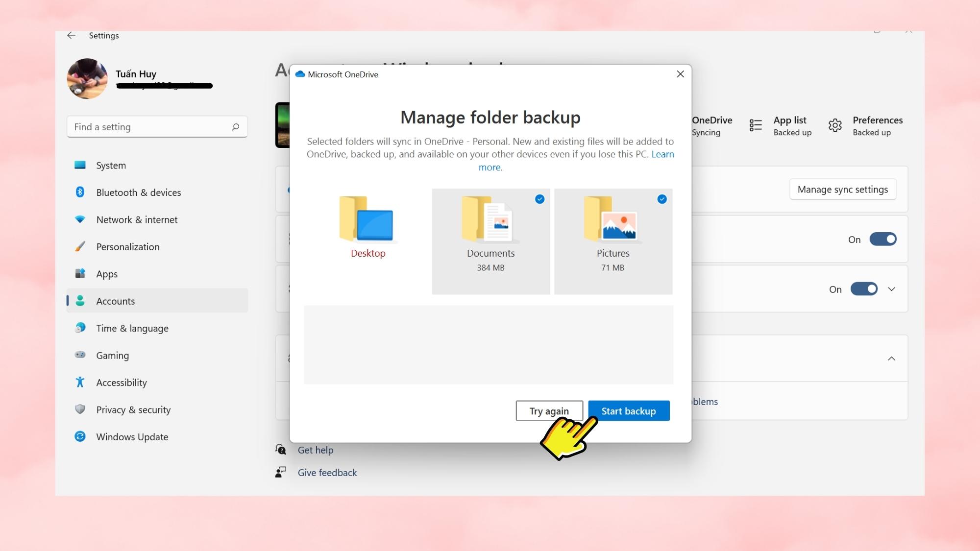Screen dimensions: 980x551
Task: Click the OneDrive cloud icon in title
Action: click(300, 74)
